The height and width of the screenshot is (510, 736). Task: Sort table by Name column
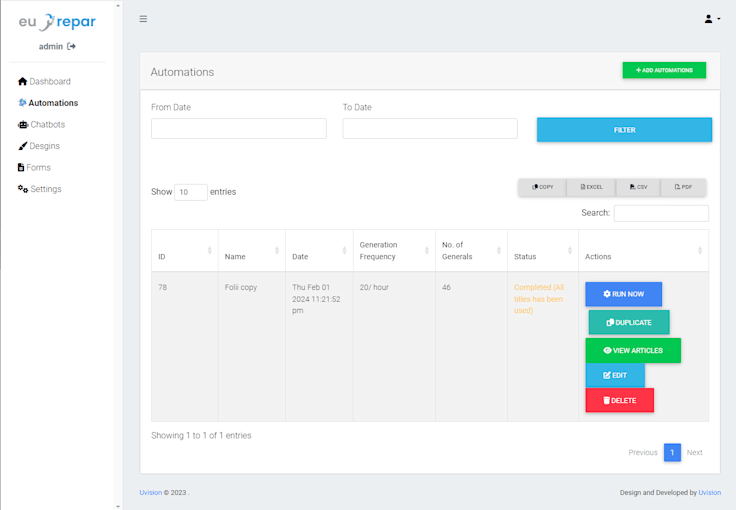click(x=252, y=251)
